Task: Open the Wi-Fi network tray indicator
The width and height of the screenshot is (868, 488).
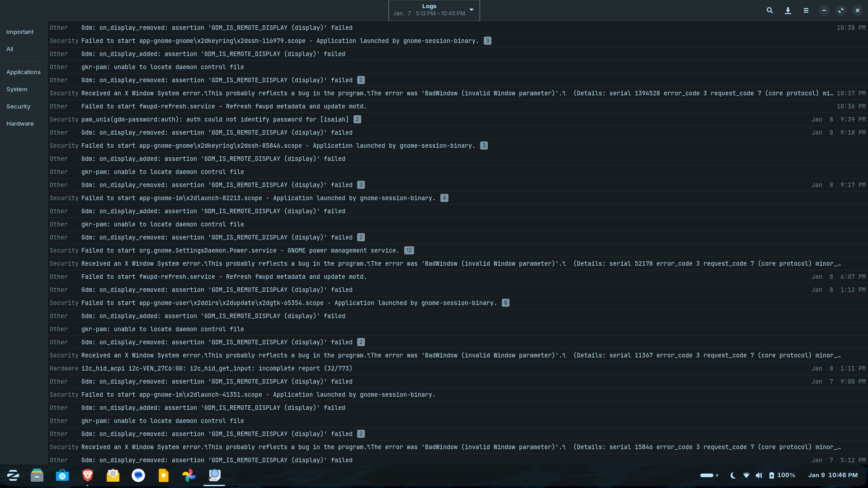Action: coord(746,475)
